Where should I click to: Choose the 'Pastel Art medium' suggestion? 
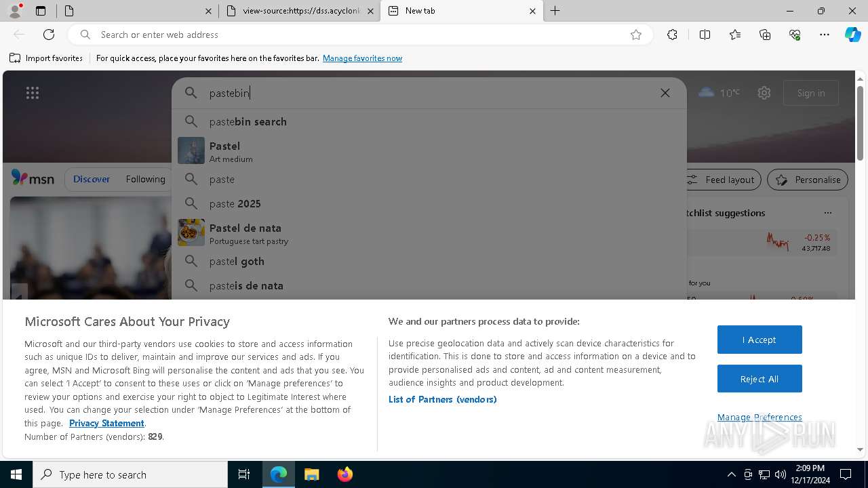(429, 151)
